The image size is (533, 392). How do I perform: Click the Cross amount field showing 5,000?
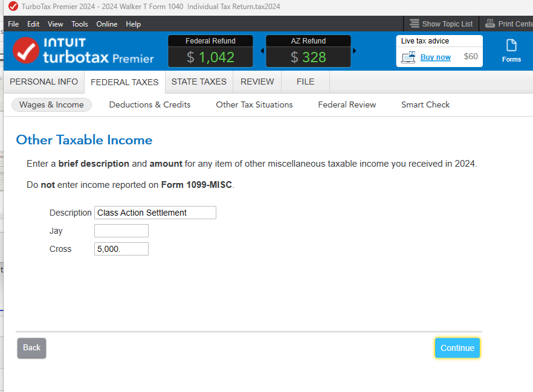pos(121,249)
